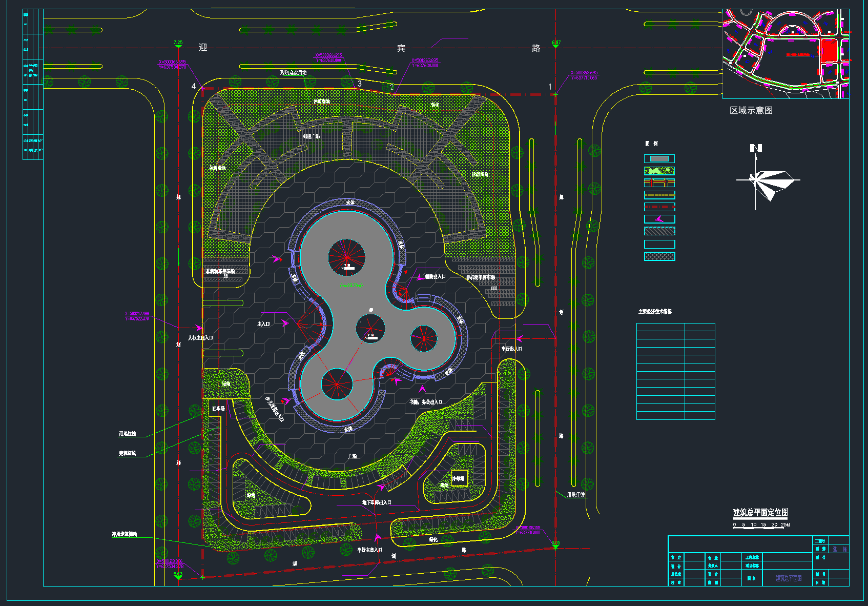Screen dimensions: 868x606
Task: Select the central circular atrium of the building
Action: point(370,329)
